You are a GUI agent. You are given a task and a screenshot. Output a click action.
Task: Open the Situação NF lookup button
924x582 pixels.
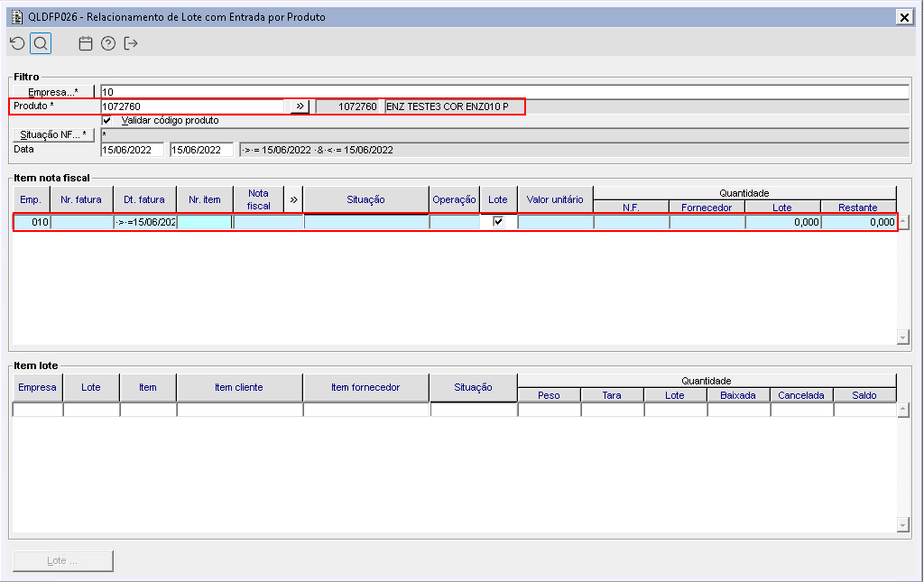(53, 134)
